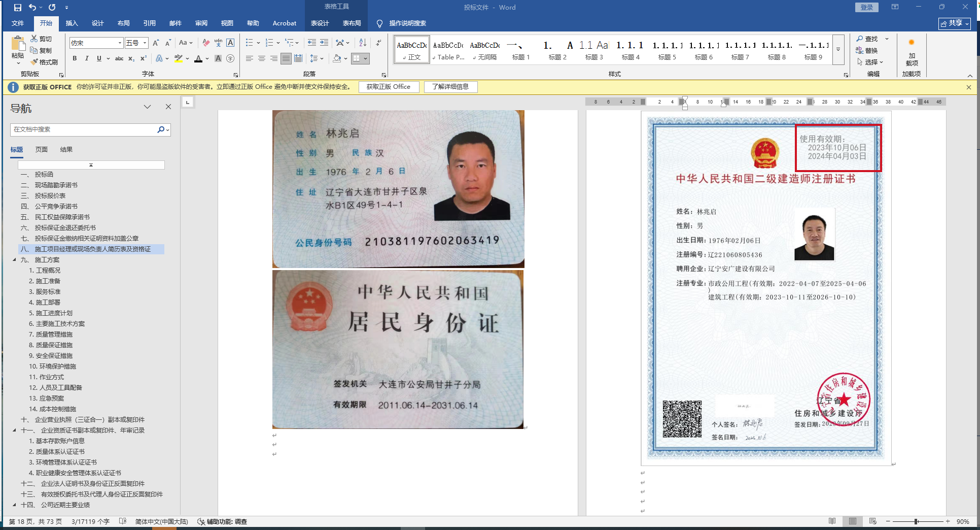The image size is (980, 530).
Task: Collapse the 九、施工方案 heading tree
Action: pos(14,260)
